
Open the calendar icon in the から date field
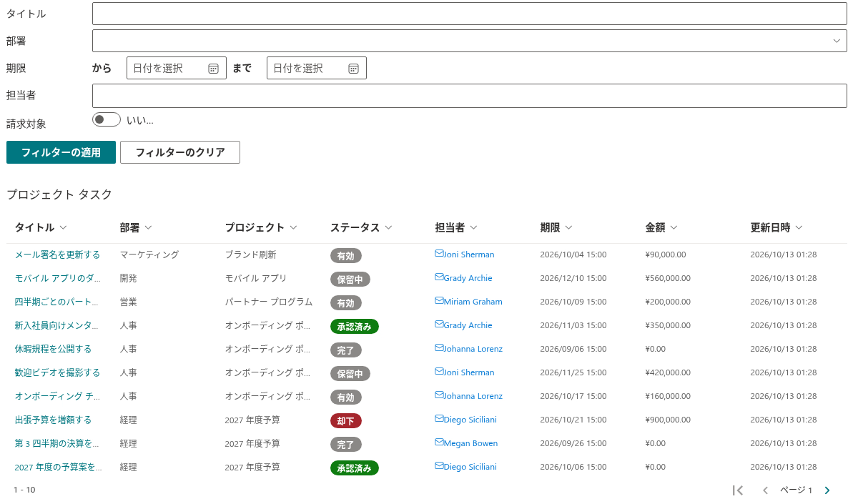[213, 69]
